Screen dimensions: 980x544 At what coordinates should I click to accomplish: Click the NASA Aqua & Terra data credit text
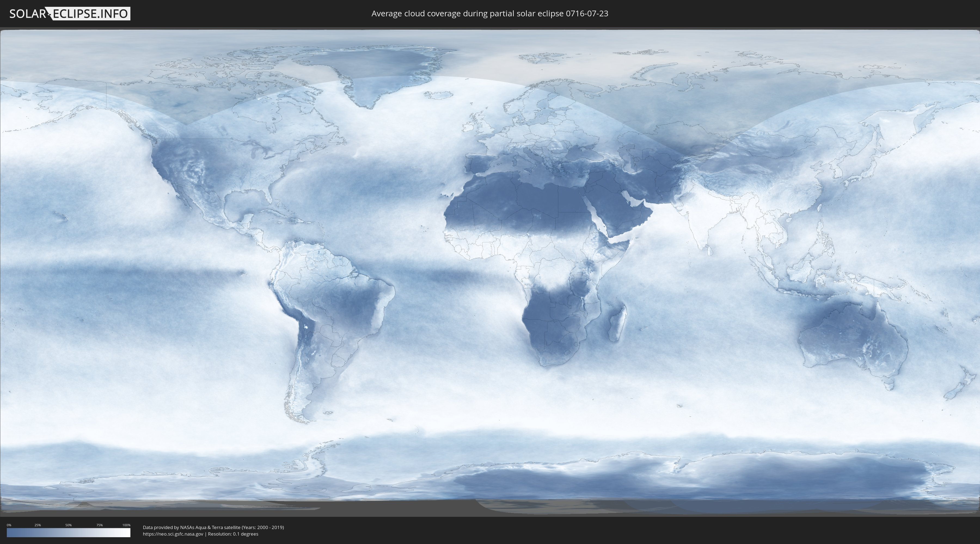click(x=213, y=527)
